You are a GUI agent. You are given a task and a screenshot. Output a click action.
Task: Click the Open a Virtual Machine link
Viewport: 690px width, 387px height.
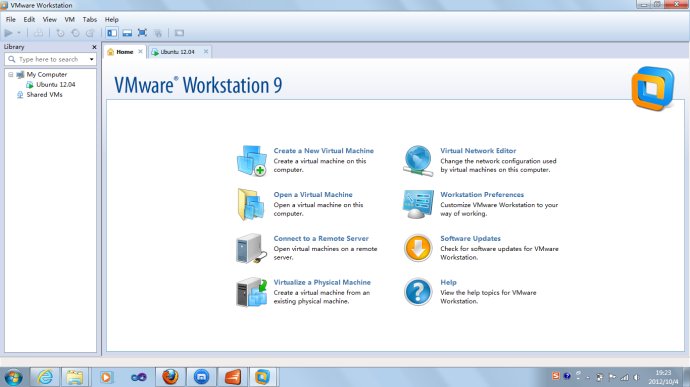313,195
